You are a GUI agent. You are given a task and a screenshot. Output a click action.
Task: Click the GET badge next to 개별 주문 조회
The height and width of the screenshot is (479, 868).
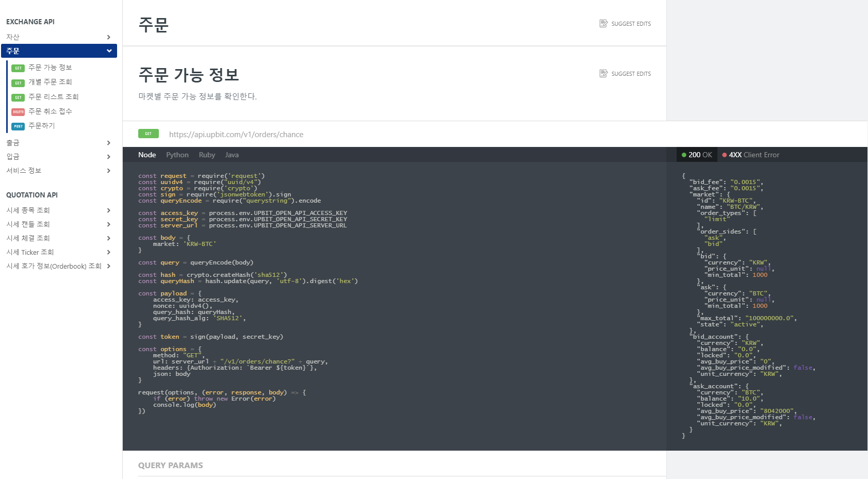[18, 82]
